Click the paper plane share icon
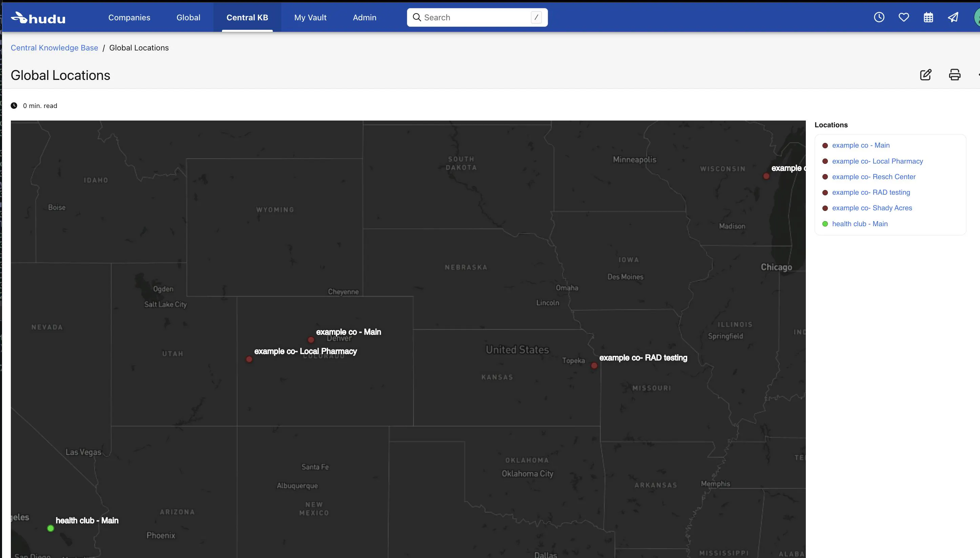The height and width of the screenshot is (558, 980). [x=953, y=17]
